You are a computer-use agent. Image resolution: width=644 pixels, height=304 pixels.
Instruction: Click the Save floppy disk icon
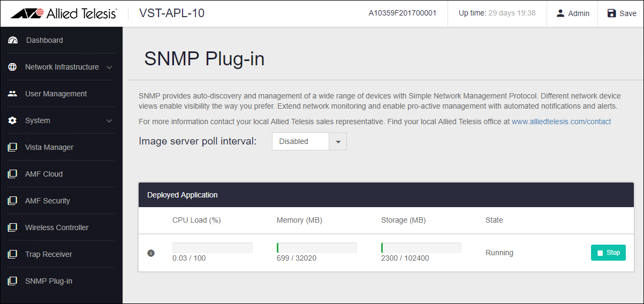click(x=612, y=13)
